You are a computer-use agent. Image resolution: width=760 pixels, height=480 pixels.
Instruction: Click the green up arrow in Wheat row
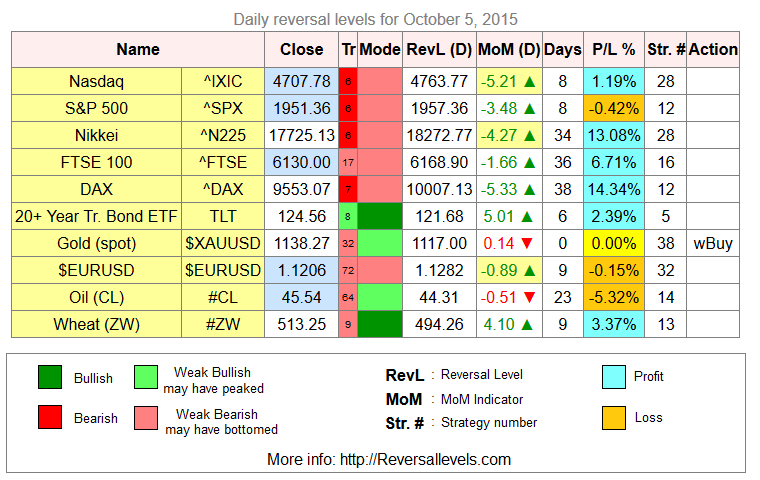pos(527,324)
